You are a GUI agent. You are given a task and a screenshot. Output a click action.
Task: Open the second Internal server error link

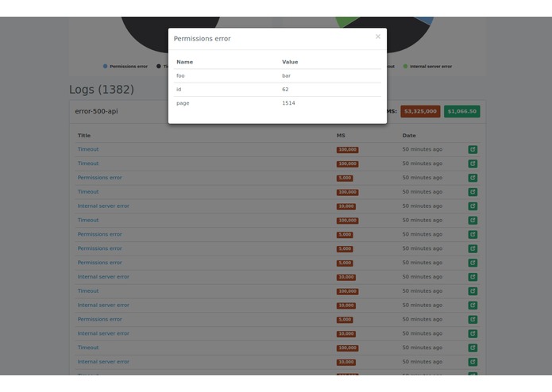tap(103, 277)
